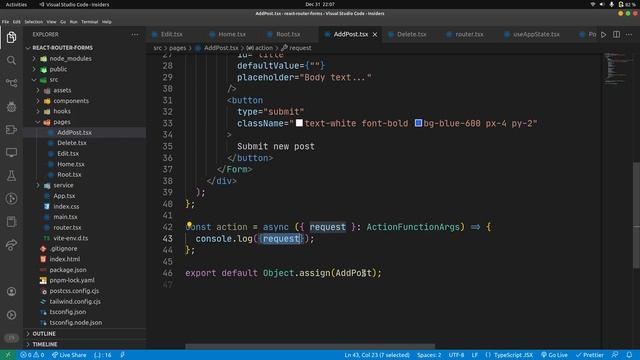Viewport: 640px width, 360px height.
Task: Collapse the REACT-ROUTER-FORMS root section
Action: click(85, 48)
